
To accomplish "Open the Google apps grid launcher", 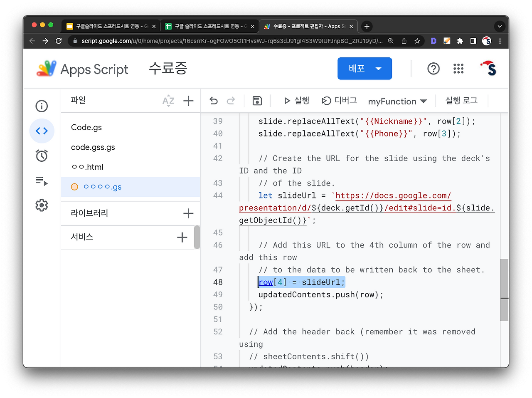I will [458, 69].
